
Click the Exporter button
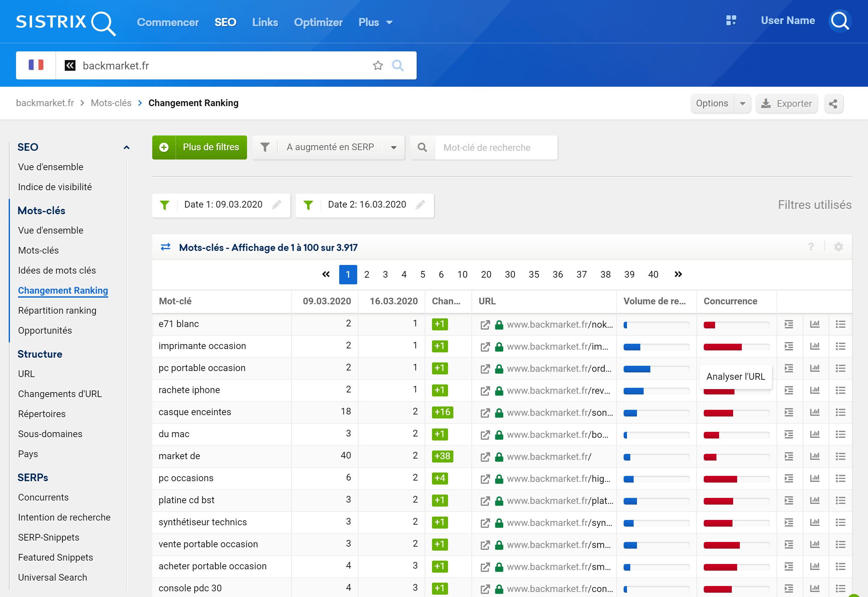[x=787, y=103]
